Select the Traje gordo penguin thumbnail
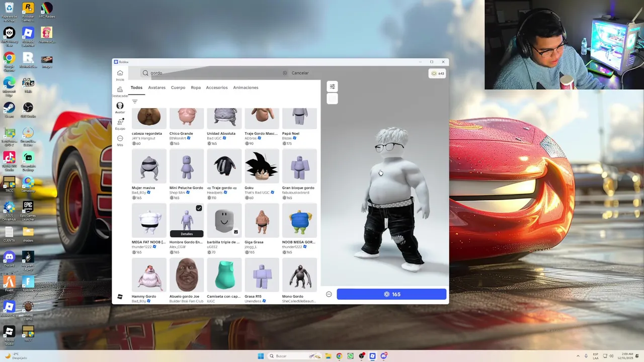 coord(224,166)
